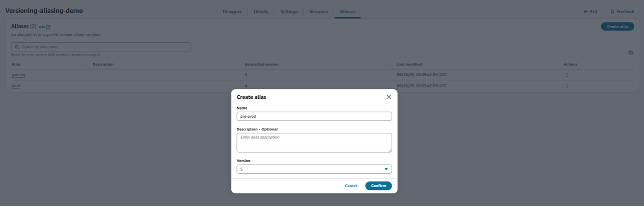Click the Info external link icon
This screenshot has width=644, height=208.
point(49,27)
